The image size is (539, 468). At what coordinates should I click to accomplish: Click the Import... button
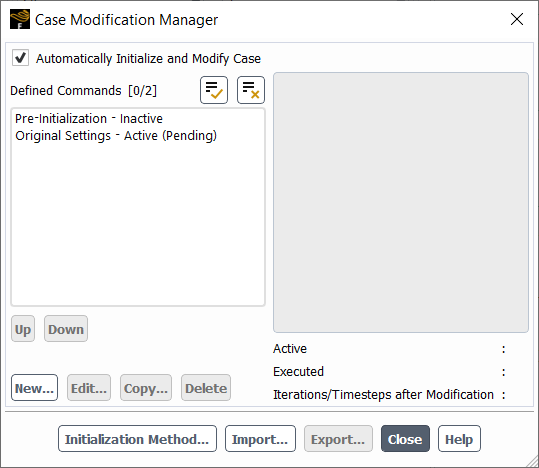click(260, 439)
